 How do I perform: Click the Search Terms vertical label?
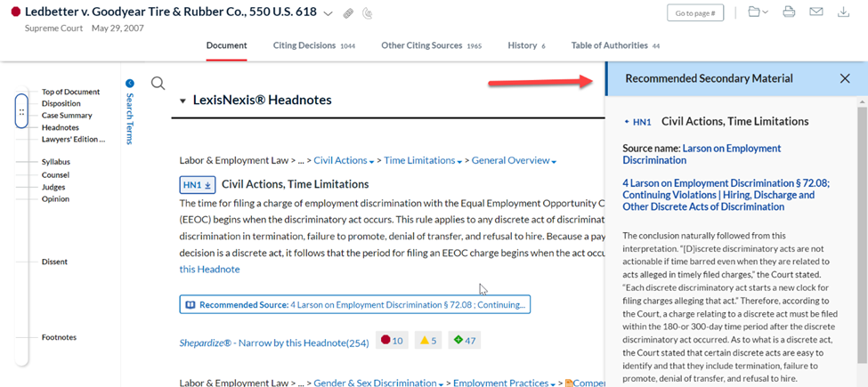pos(130,118)
